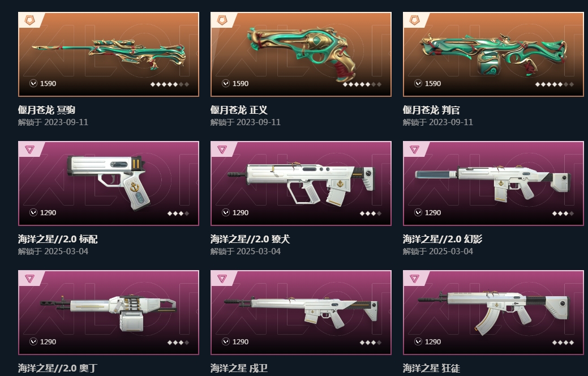Viewport: 588px width, 376px height.
Task: Click the upgrade level dots on 海洋之星 狂徒
Action: point(563,342)
